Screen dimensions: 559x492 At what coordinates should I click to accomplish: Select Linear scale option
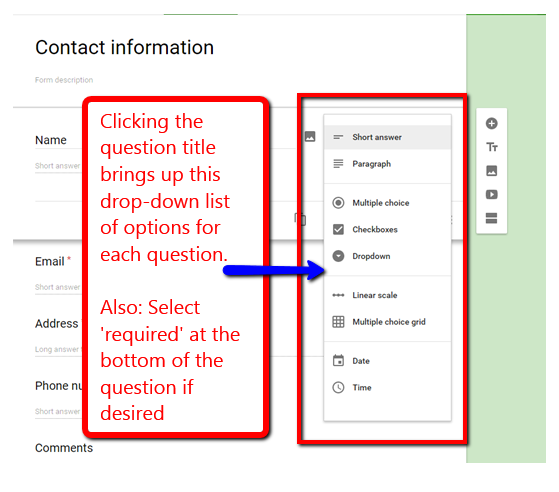(387, 295)
